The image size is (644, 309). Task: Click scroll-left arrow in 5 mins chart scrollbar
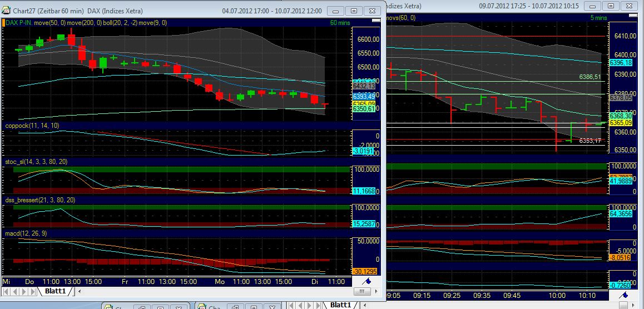click(x=364, y=305)
